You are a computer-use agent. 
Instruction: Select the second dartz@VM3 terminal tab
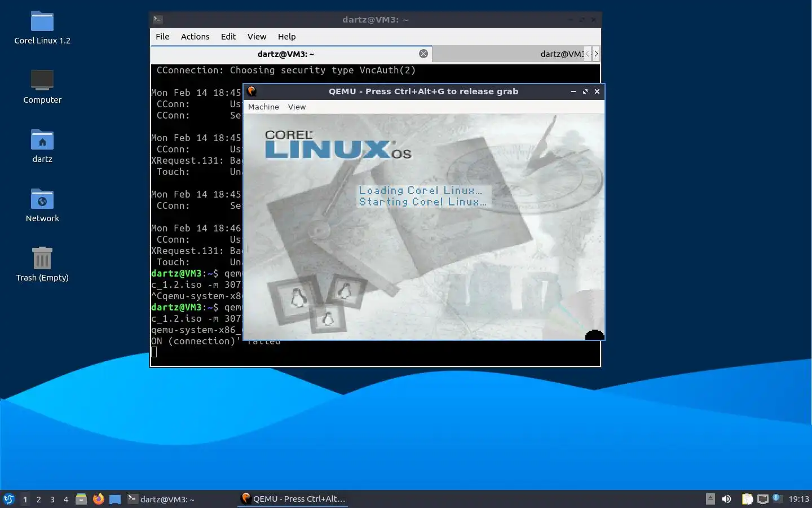508,54
